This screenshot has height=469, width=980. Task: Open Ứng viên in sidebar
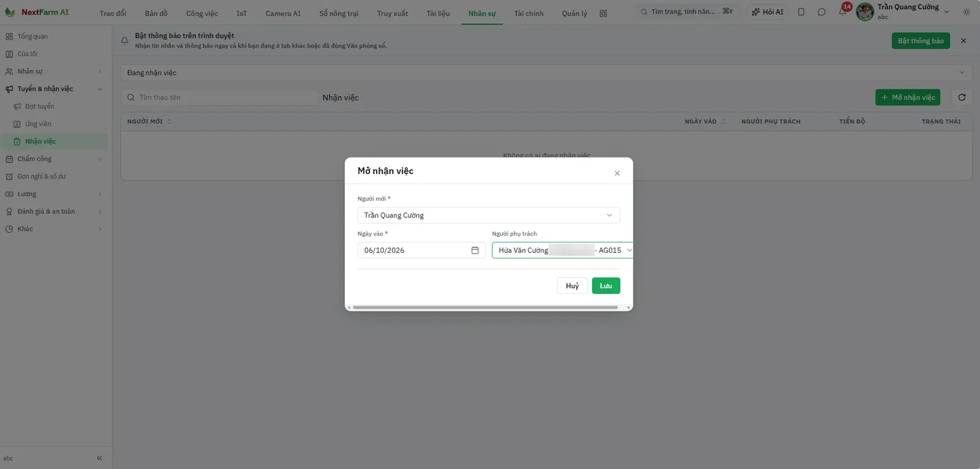pyautogui.click(x=59, y=124)
